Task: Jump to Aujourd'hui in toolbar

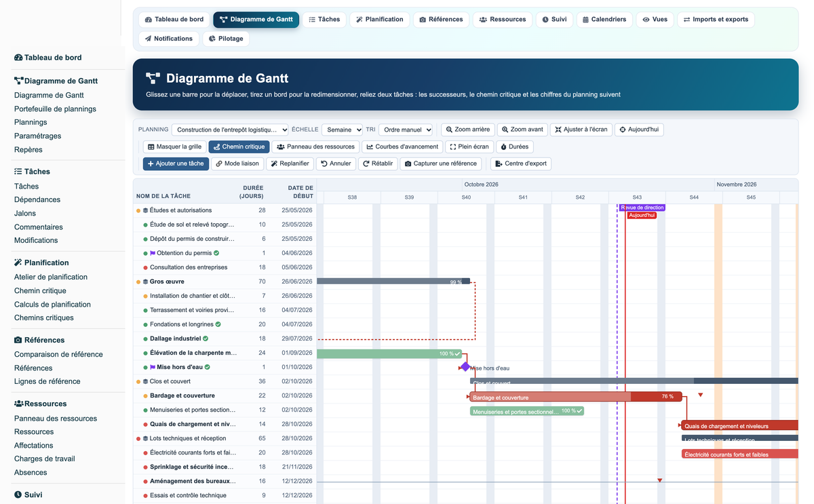Action: click(x=638, y=130)
